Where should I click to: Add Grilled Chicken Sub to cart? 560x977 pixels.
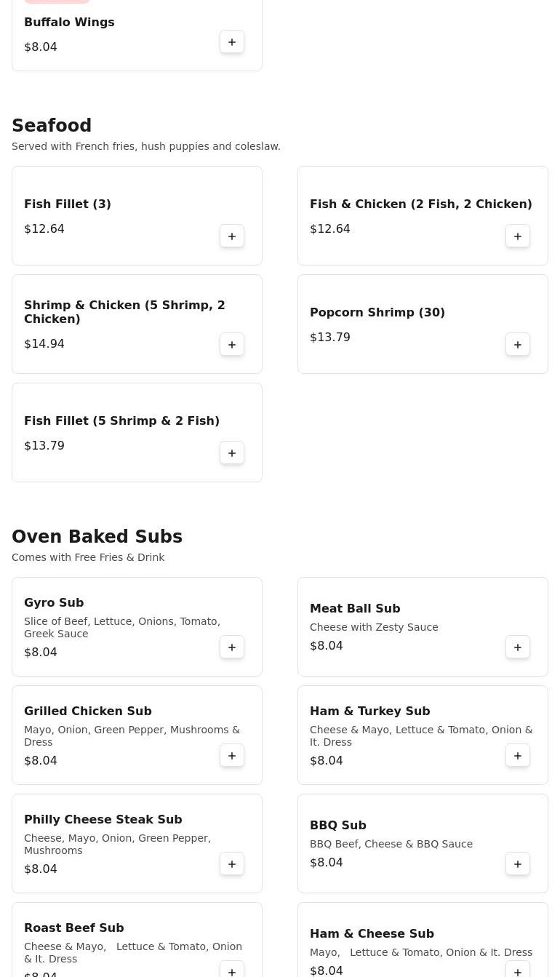232,756
